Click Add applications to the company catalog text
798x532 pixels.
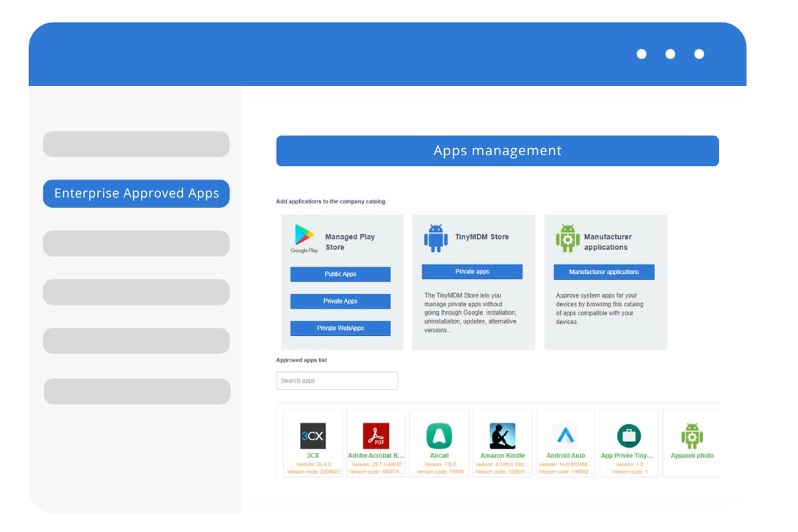pos(331,202)
